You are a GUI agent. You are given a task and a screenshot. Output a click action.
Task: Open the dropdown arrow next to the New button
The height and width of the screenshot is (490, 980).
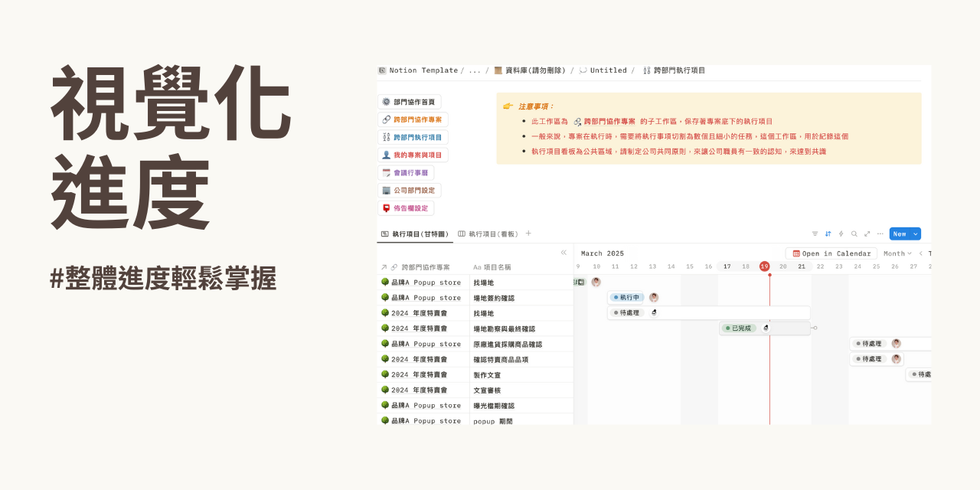tap(916, 234)
